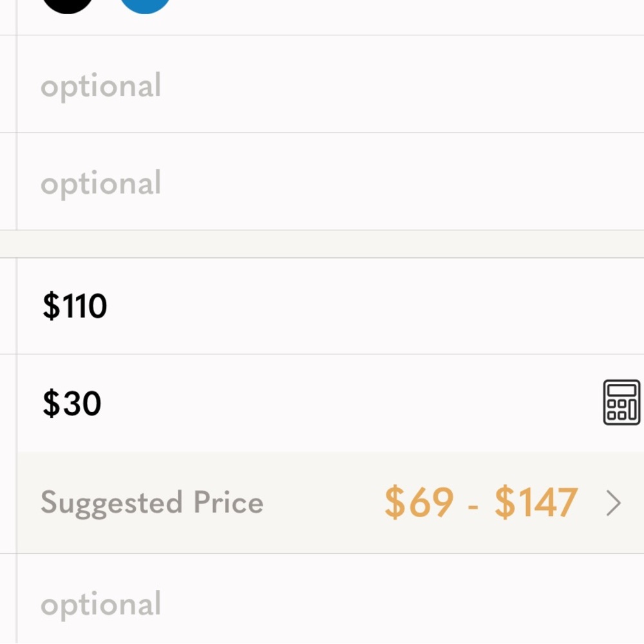Tap the Suggested Price label
The height and width of the screenshot is (644, 644).
pyautogui.click(x=152, y=502)
